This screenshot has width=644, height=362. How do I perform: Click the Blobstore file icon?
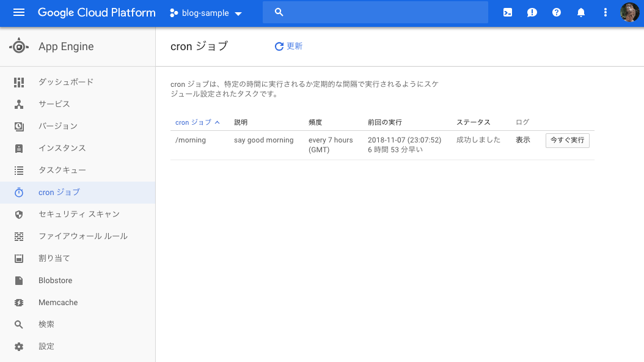coord(19,281)
